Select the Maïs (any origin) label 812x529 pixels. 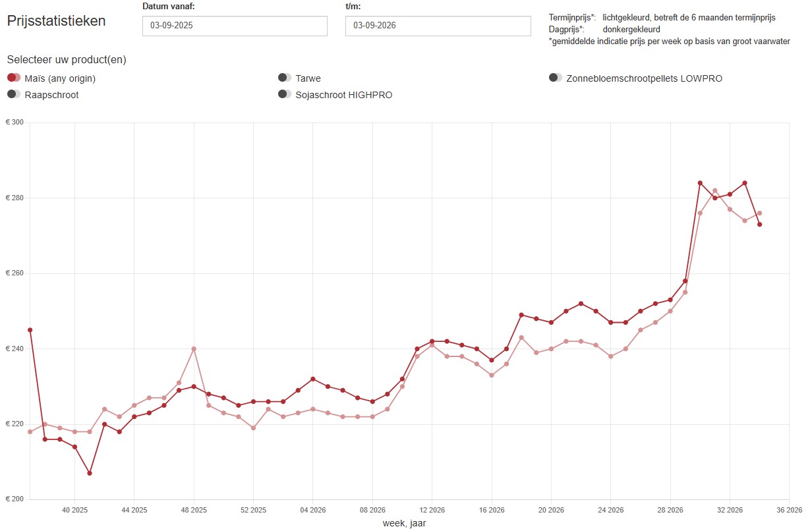click(61, 78)
